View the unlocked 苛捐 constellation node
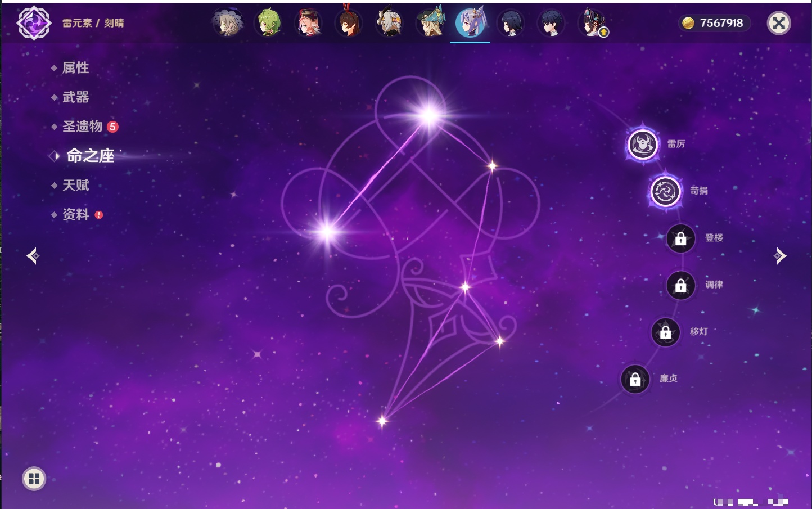The height and width of the screenshot is (509, 812). tap(665, 191)
